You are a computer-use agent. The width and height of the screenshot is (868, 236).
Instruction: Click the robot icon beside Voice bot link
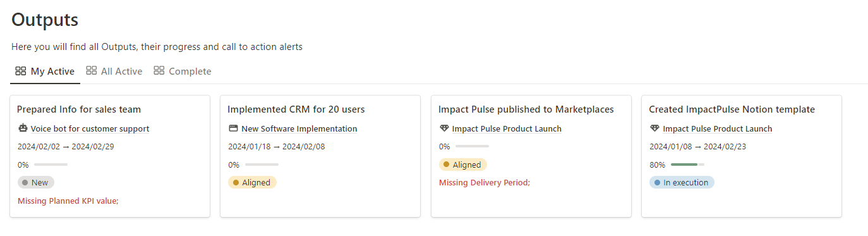pos(23,128)
